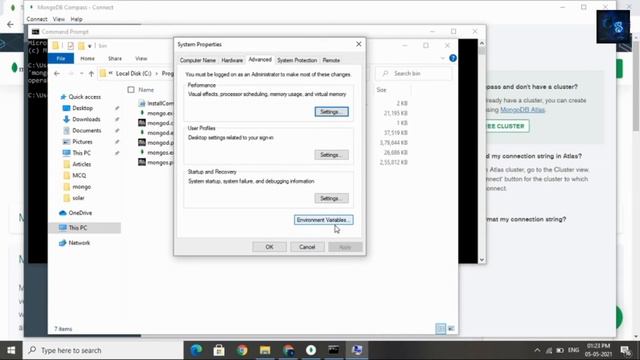Open the Windows Start menu
640x360 pixels.
11,350
